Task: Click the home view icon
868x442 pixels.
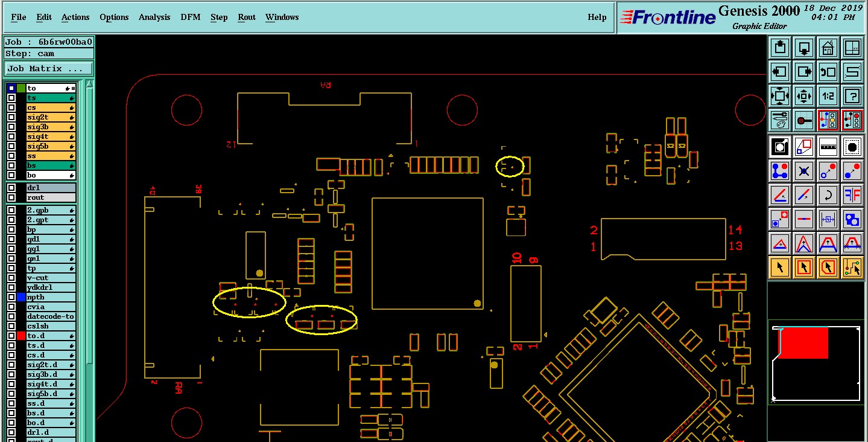Action: click(828, 48)
